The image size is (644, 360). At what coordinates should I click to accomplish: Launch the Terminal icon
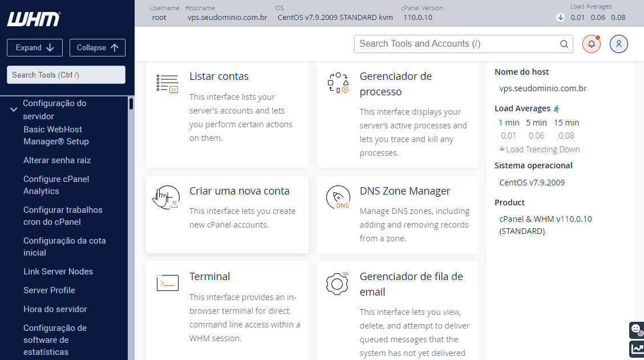[x=168, y=283]
